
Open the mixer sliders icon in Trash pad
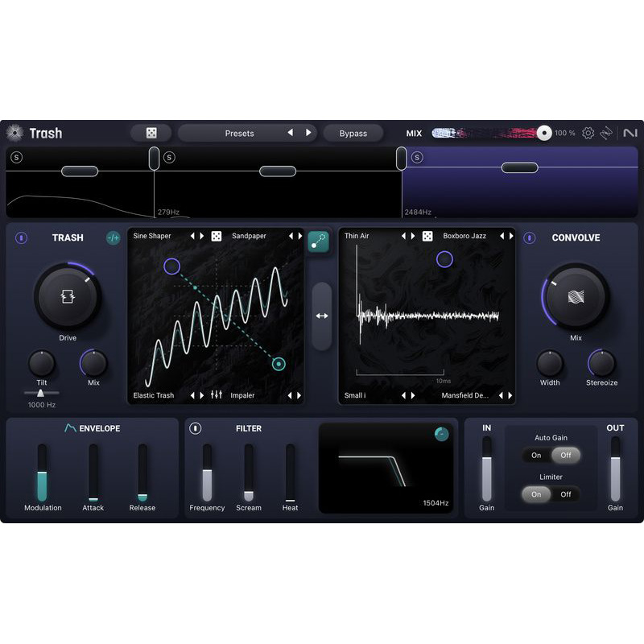(x=216, y=394)
